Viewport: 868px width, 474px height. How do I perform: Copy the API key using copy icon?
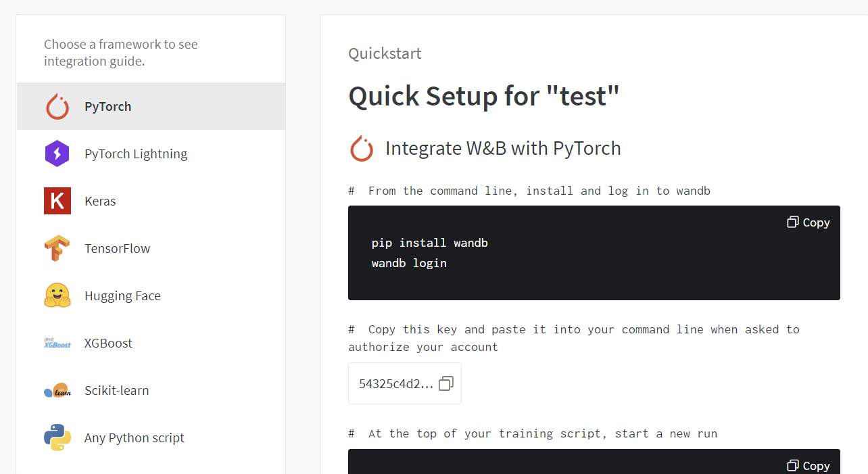click(445, 384)
